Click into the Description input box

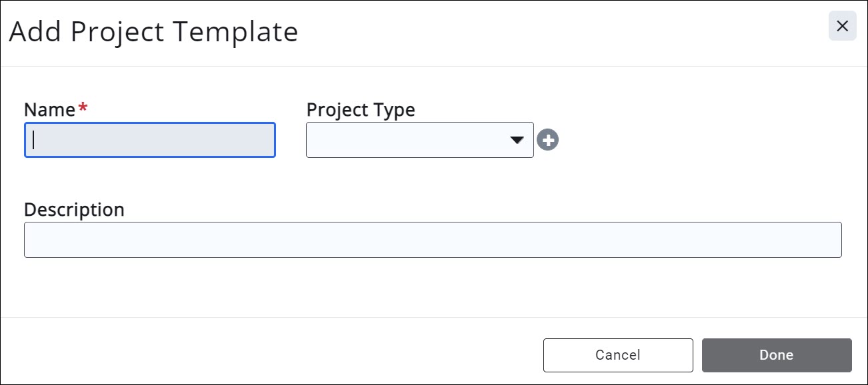(433, 240)
